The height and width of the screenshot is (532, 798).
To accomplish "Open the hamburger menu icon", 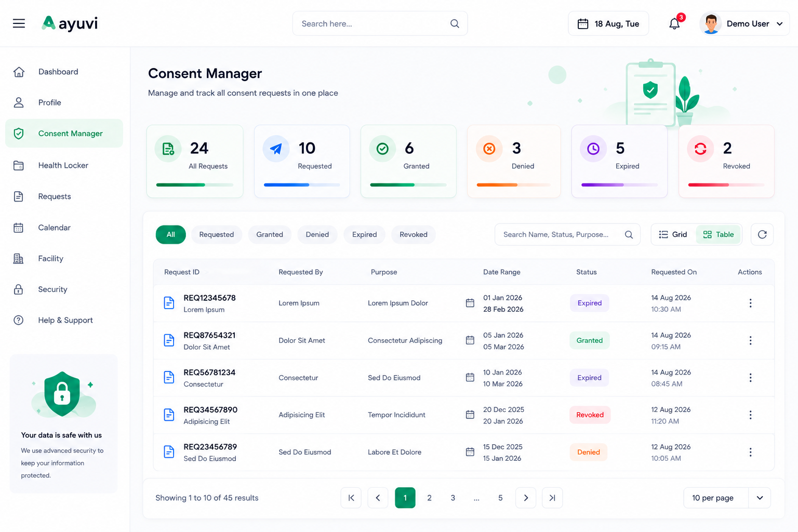I will coord(19,23).
